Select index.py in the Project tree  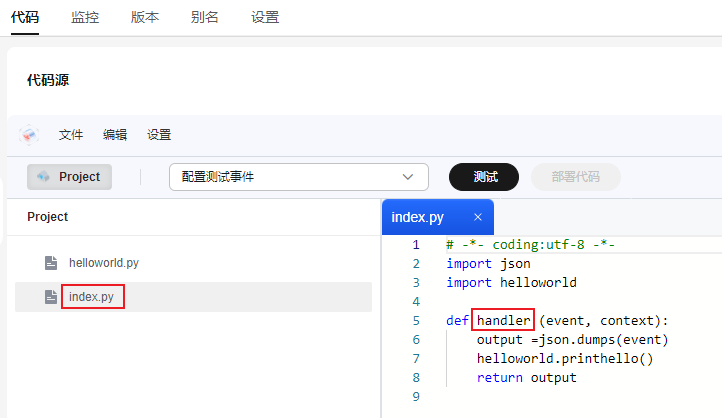pos(92,297)
